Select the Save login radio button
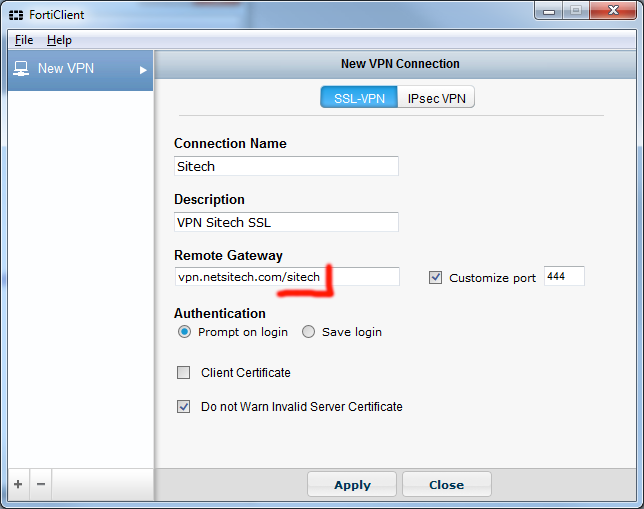The width and height of the screenshot is (644, 509). click(x=309, y=332)
